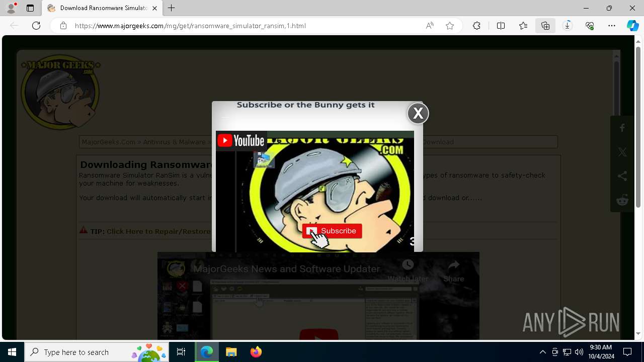This screenshot has height=362, width=644.
Task: Click the taskbar search box
Action: 97,352
